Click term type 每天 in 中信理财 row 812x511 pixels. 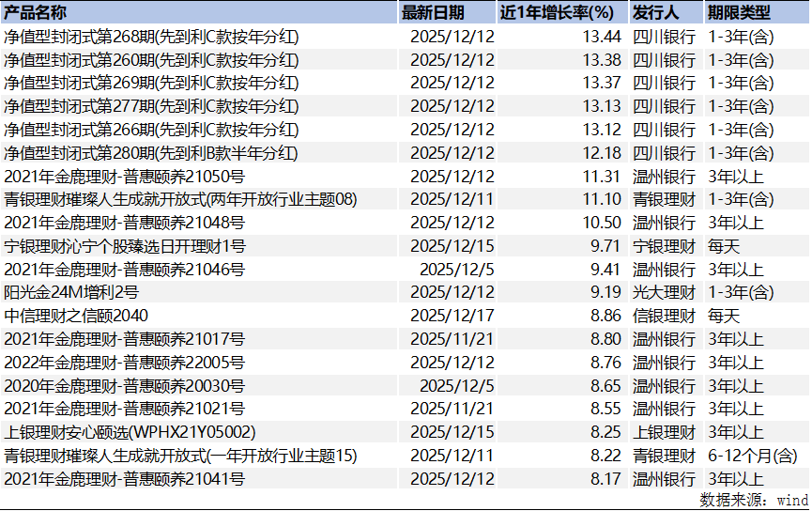click(x=724, y=316)
